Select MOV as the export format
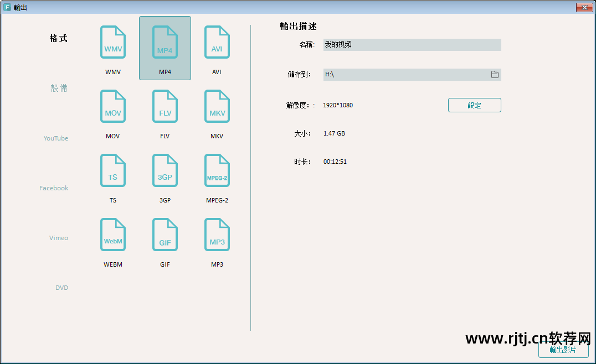 point(112,107)
